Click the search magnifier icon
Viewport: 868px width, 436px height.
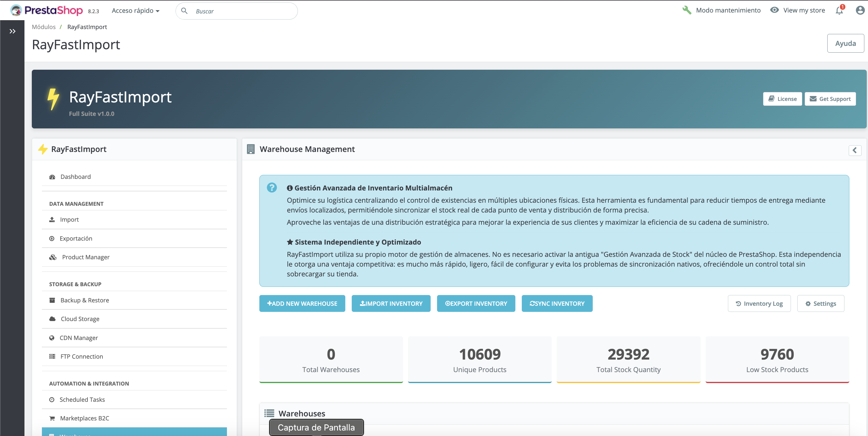pos(184,11)
